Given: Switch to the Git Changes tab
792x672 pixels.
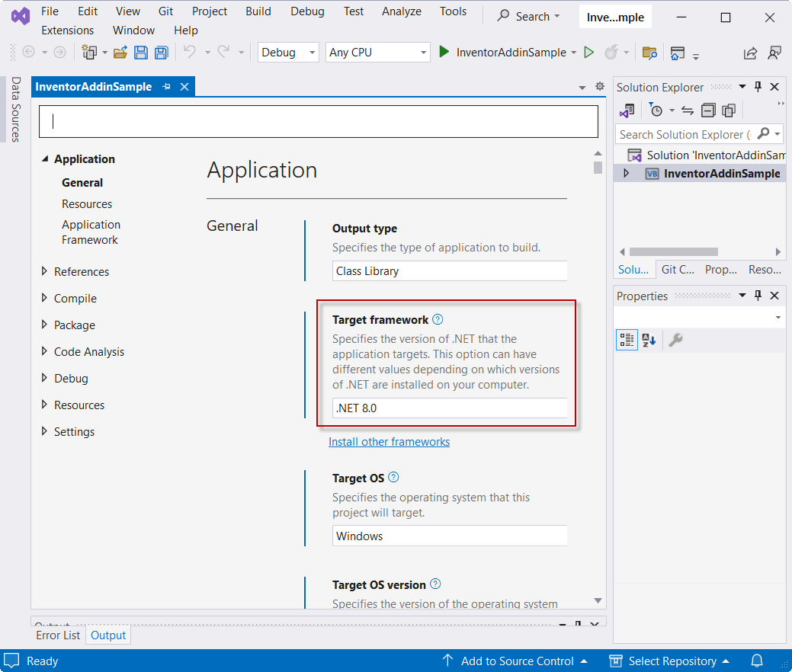Looking at the screenshot, I should click(678, 270).
